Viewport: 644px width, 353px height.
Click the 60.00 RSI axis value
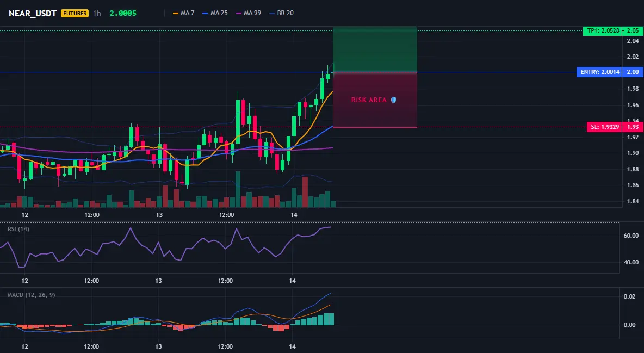631,236
